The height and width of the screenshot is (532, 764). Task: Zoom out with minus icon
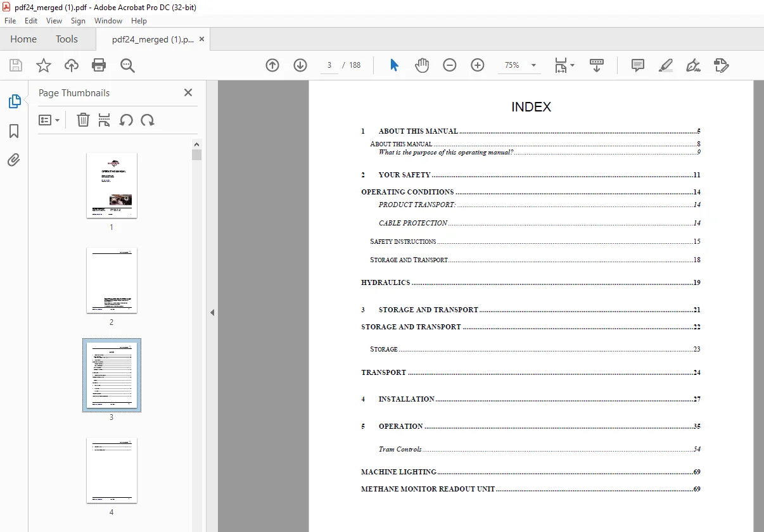(450, 65)
